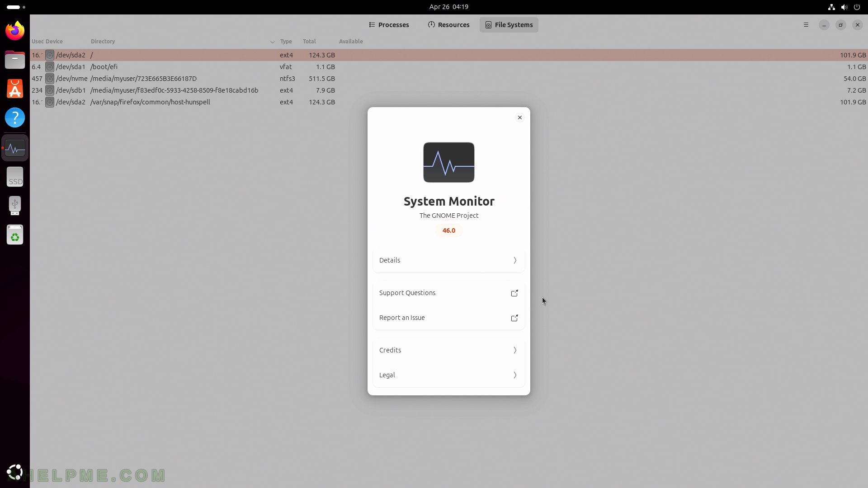The height and width of the screenshot is (488, 868).
Task: Click external link icon beside Report an Issue
Action: [514, 318]
